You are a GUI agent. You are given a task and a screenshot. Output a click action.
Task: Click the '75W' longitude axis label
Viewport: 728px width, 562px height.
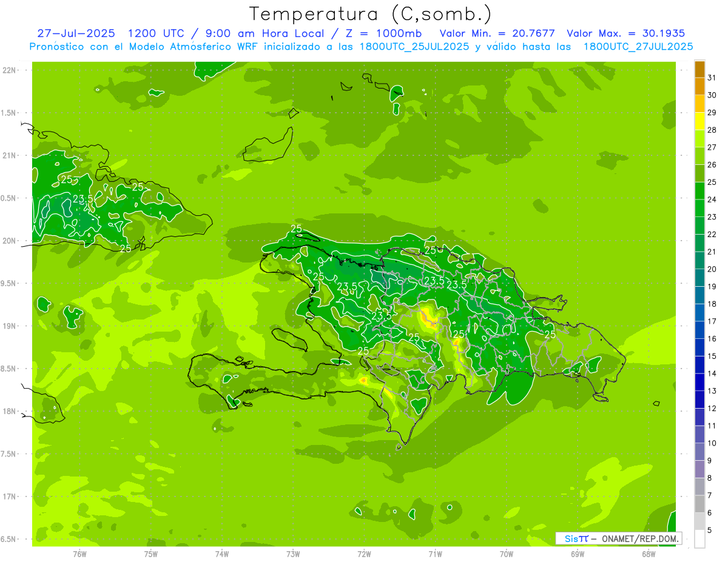151,554
